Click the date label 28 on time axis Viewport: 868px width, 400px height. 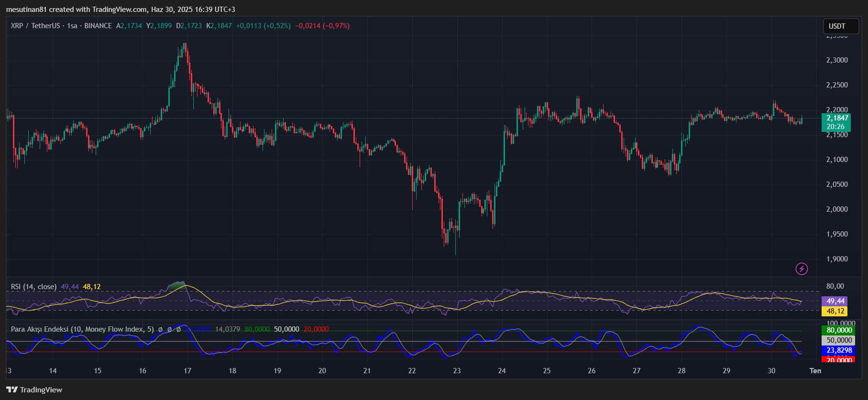click(681, 371)
